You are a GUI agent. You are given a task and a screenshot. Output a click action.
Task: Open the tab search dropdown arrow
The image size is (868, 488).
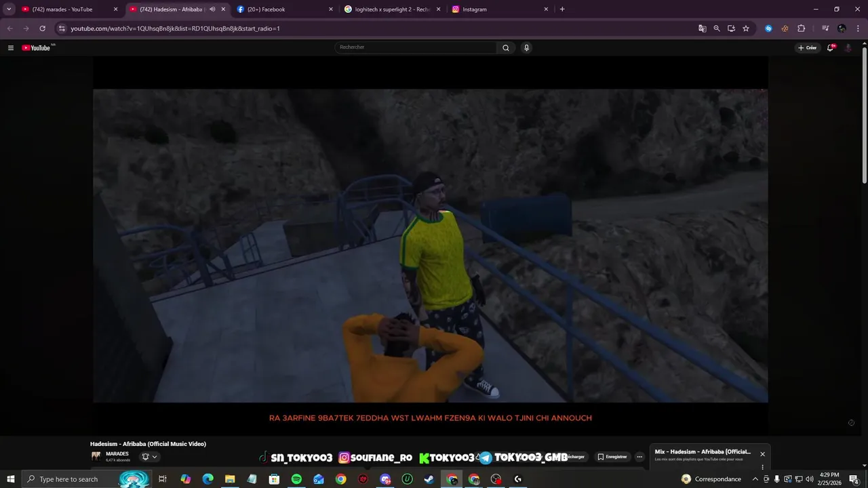point(9,9)
